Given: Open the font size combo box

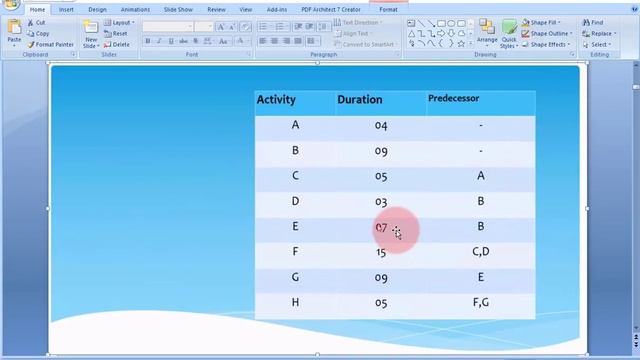Looking at the screenshot, I should tap(204, 27).
